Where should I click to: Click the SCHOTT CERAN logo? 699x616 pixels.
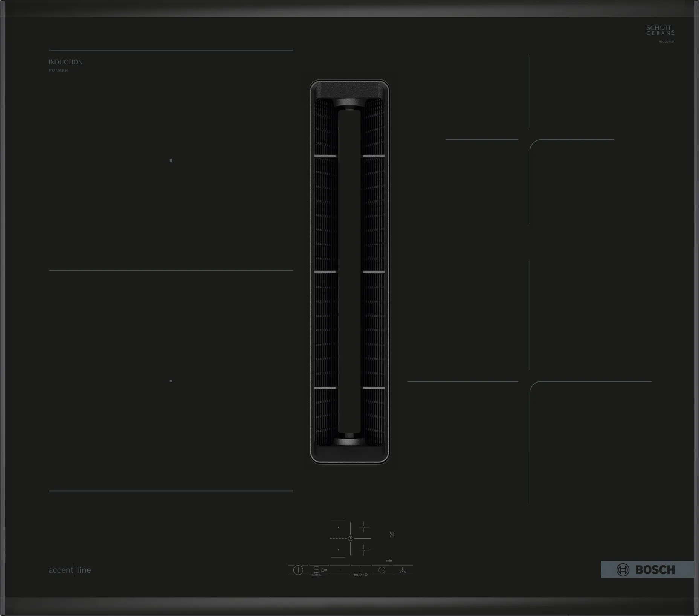pyautogui.click(x=660, y=30)
